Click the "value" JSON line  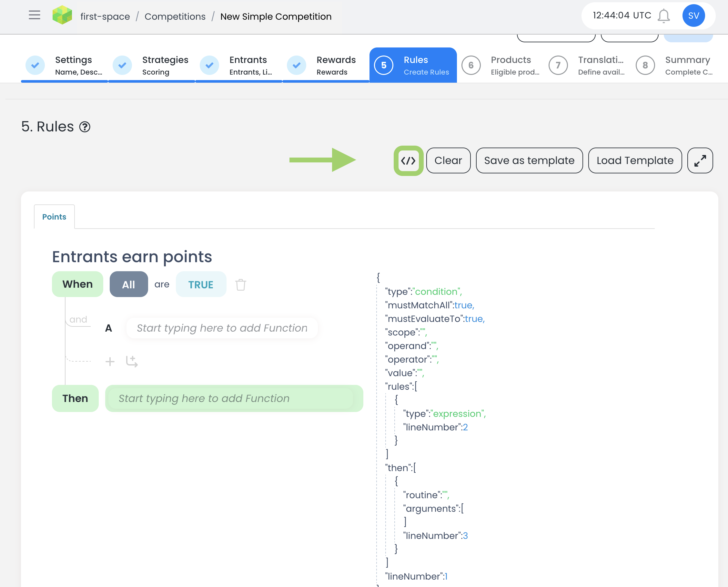coord(405,373)
